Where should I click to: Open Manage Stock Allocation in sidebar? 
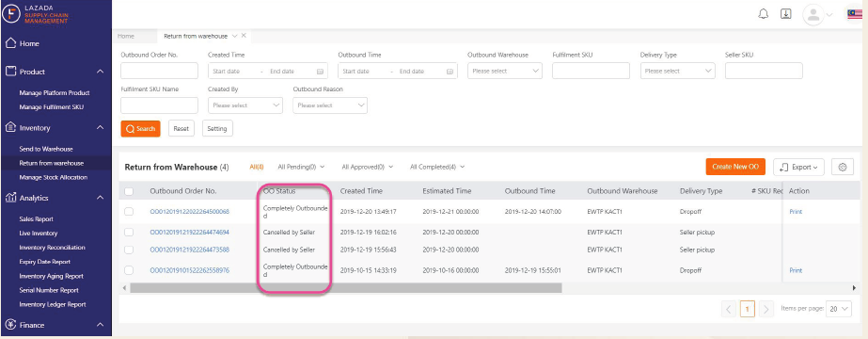point(54,177)
